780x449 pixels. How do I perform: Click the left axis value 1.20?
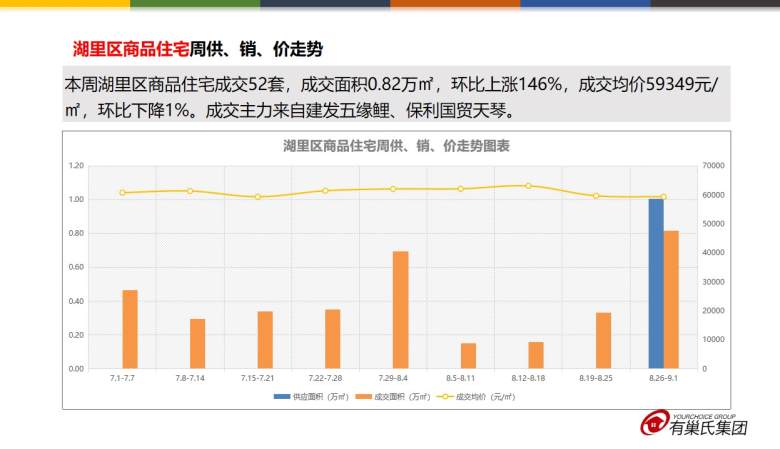76,166
